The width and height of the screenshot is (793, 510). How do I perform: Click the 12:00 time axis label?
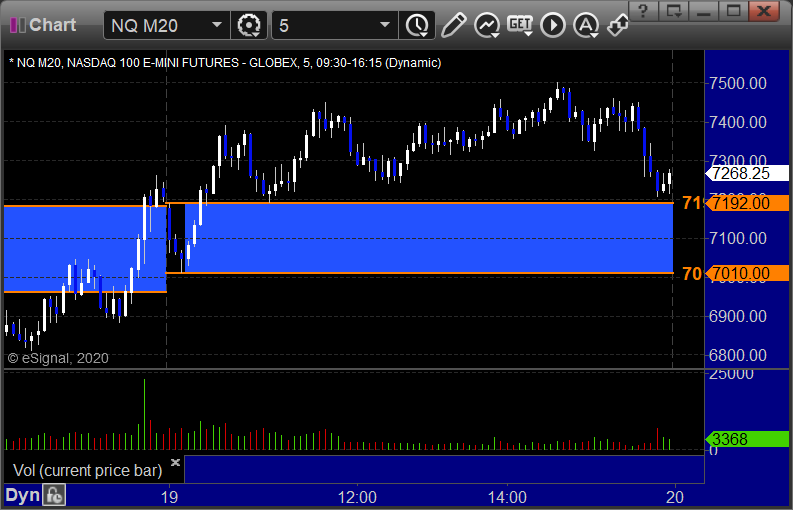(357, 497)
